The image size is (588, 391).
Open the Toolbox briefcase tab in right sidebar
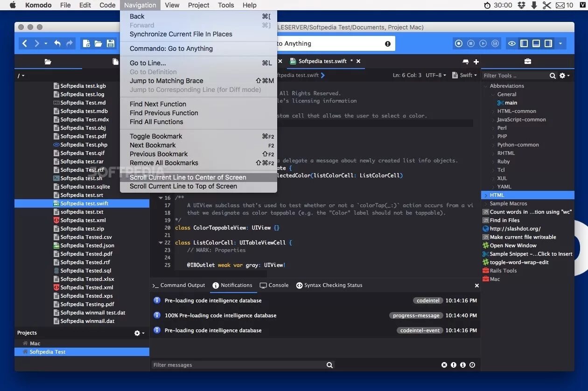click(x=528, y=61)
